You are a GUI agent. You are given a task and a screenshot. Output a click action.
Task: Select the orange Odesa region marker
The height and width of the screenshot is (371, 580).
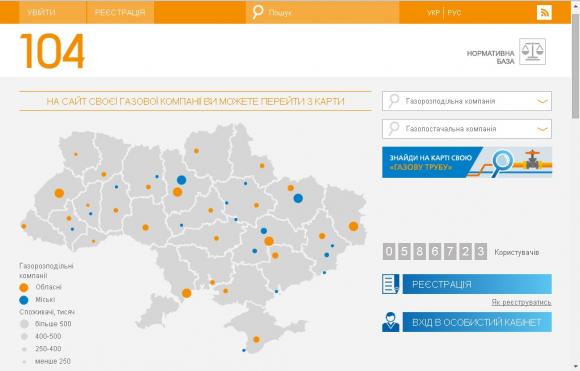[186, 293]
